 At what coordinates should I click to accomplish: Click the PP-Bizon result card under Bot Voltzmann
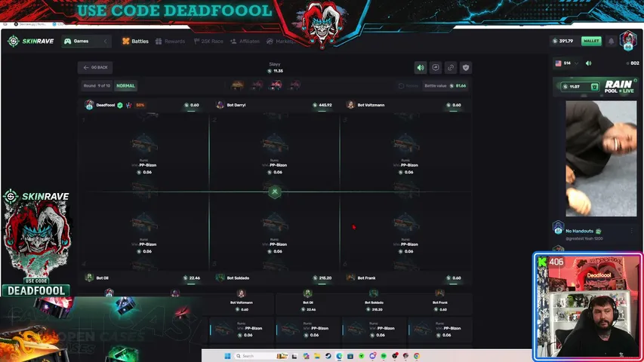242,330
